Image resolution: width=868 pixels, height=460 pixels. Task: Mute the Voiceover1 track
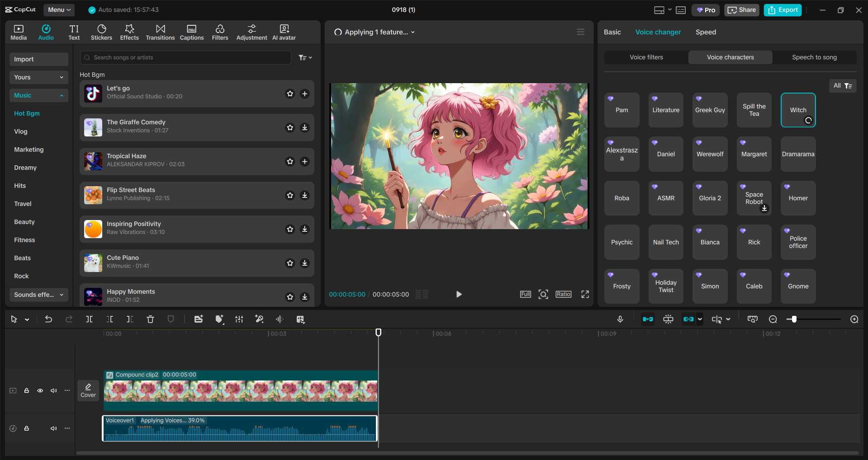(54, 428)
